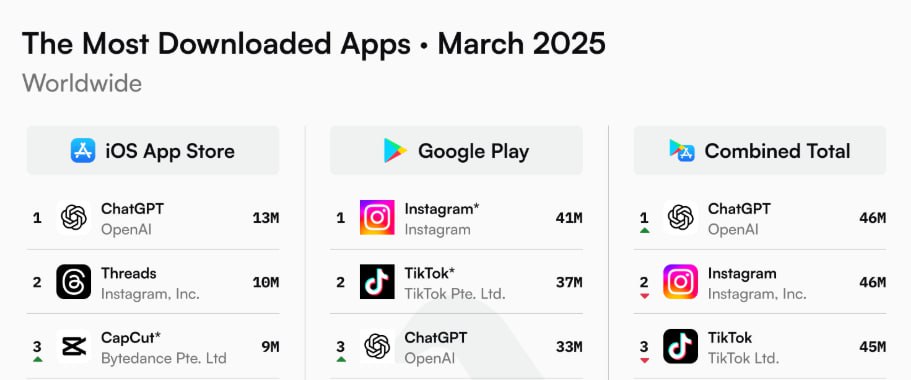Click the ChatGPT icon in the Combined Total list

point(680,218)
